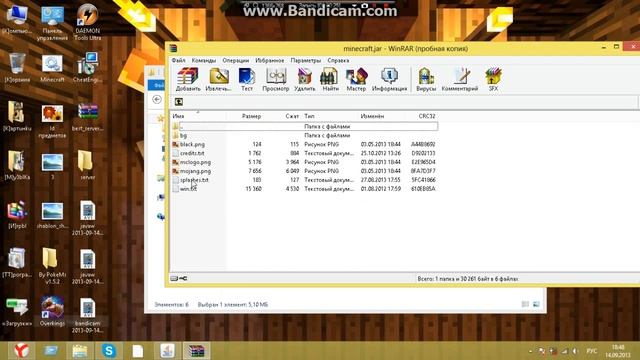Select the By PokeMr v1.5.2 folder

52,266
